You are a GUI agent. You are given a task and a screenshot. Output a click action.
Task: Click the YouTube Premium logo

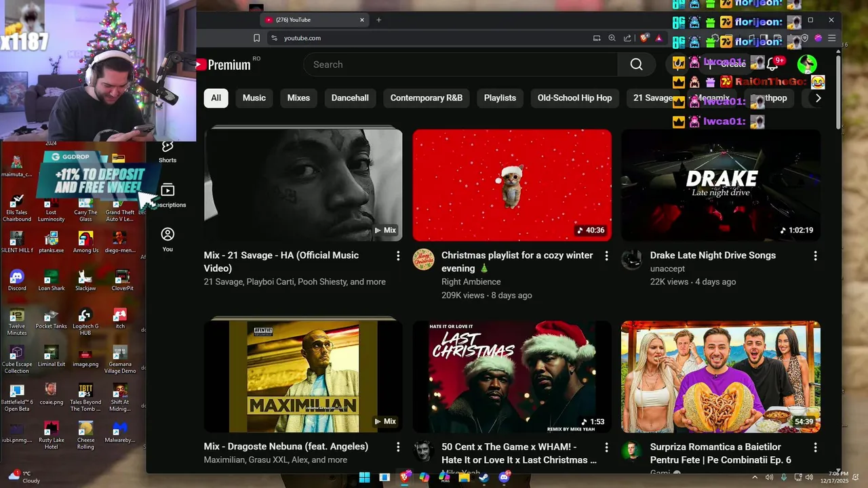[x=224, y=64]
